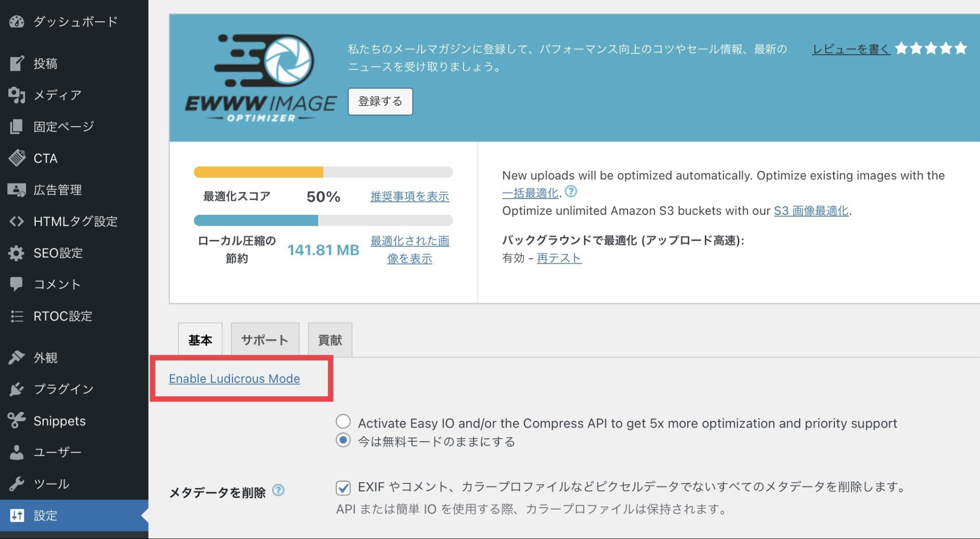
Task: Click the 推奨事項を表示 link
Action: (x=410, y=196)
